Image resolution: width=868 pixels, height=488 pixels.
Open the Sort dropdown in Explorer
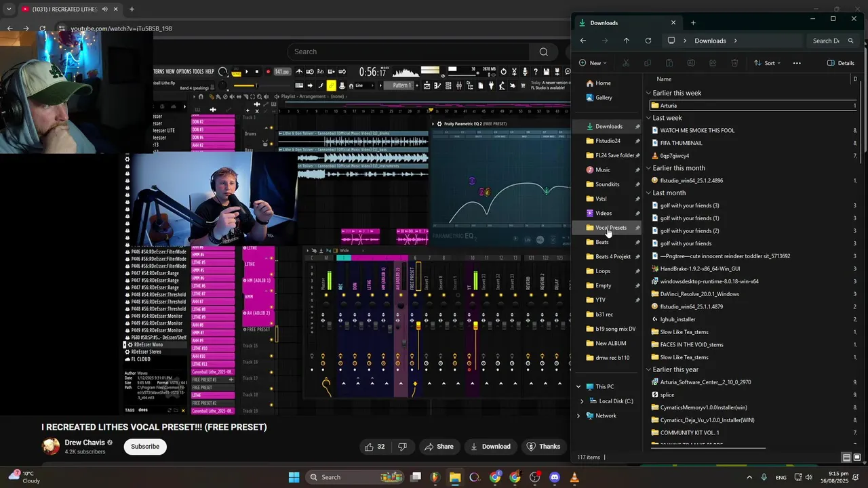pyautogui.click(x=767, y=63)
